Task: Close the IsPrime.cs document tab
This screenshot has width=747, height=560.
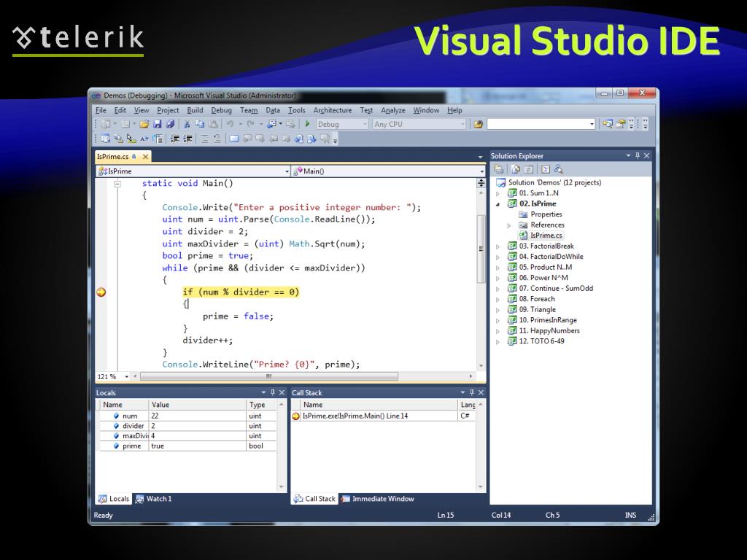Action: pos(145,157)
